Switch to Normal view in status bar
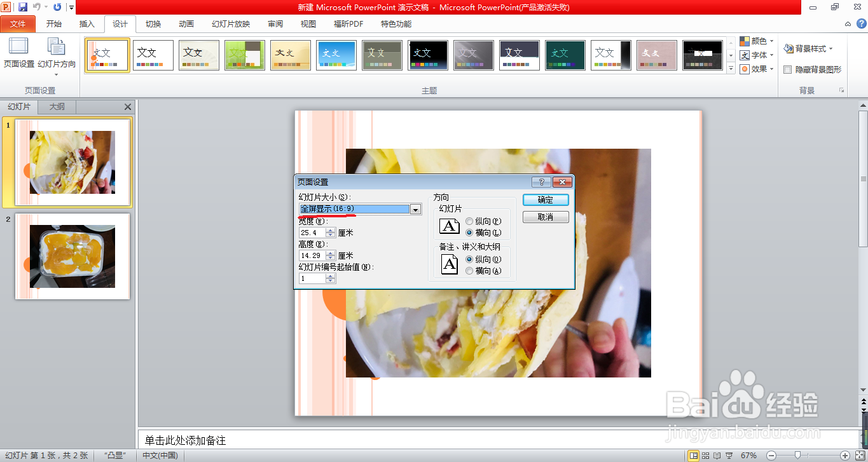 [694, 455]
